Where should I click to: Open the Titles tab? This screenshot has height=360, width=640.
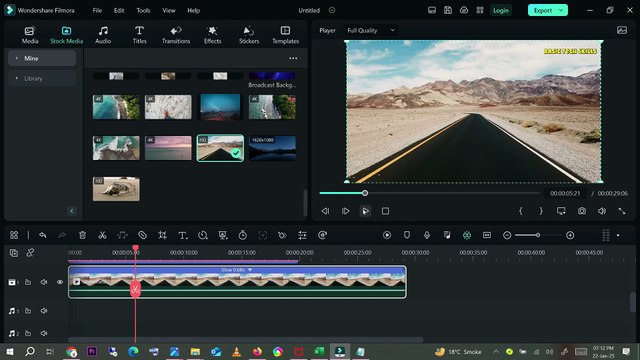tap(139, 35)
